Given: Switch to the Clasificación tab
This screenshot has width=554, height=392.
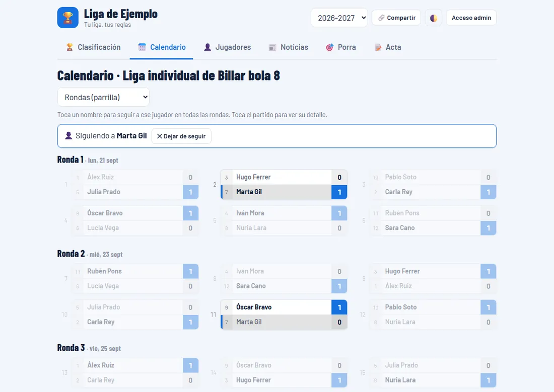Looking at the screenshot, I should point(93,47).
